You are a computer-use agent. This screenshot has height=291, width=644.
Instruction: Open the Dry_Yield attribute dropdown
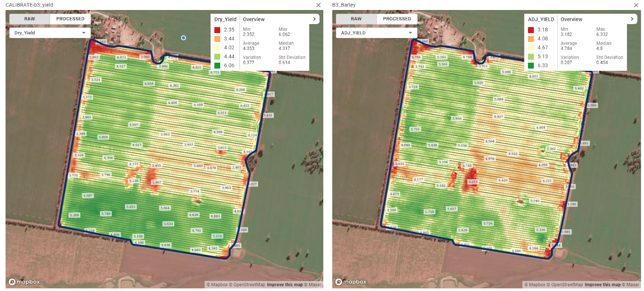(50, 33)
